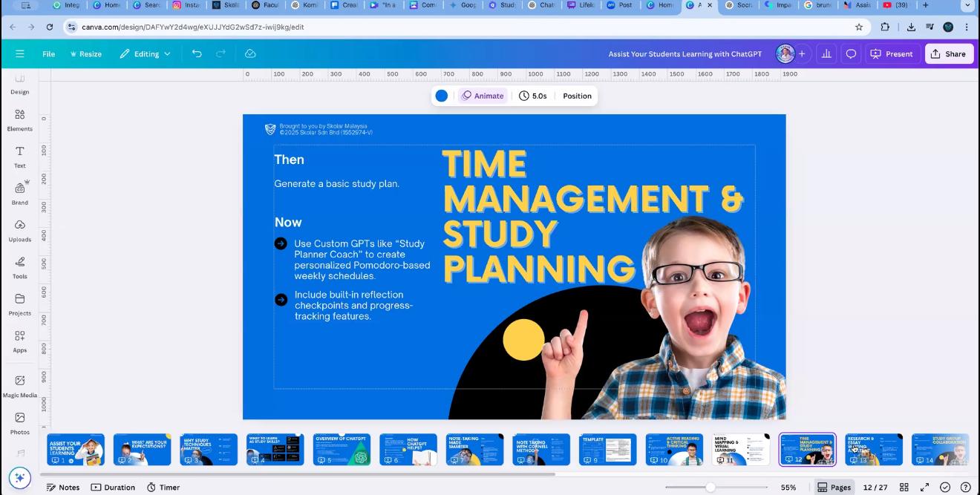Redo the last undone action

(x=220, y=53)
